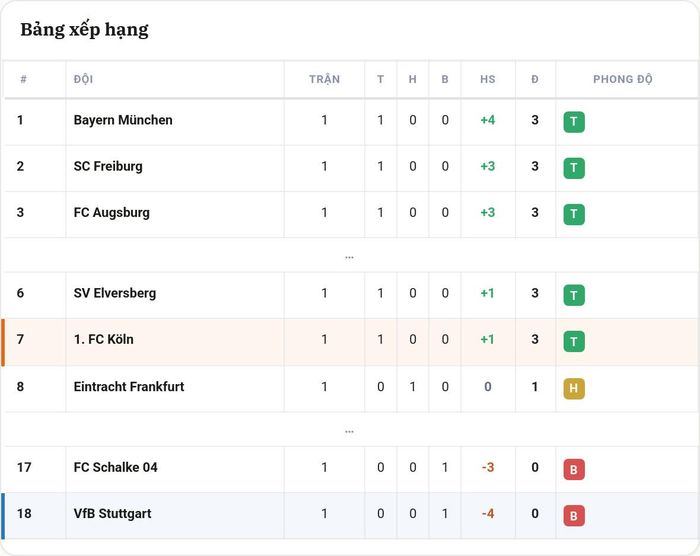This screenshot has width=700, height=556.
Task: Open 1. FC Köln team link
Action: coord(104,339)
